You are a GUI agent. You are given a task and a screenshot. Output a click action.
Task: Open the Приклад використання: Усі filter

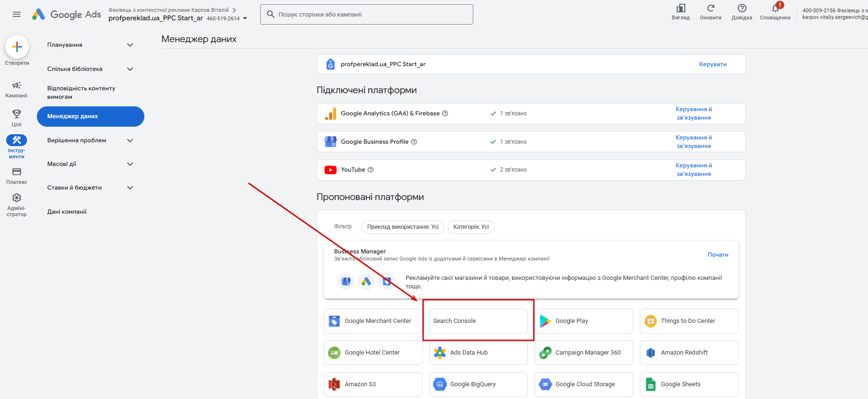(403, 227)
